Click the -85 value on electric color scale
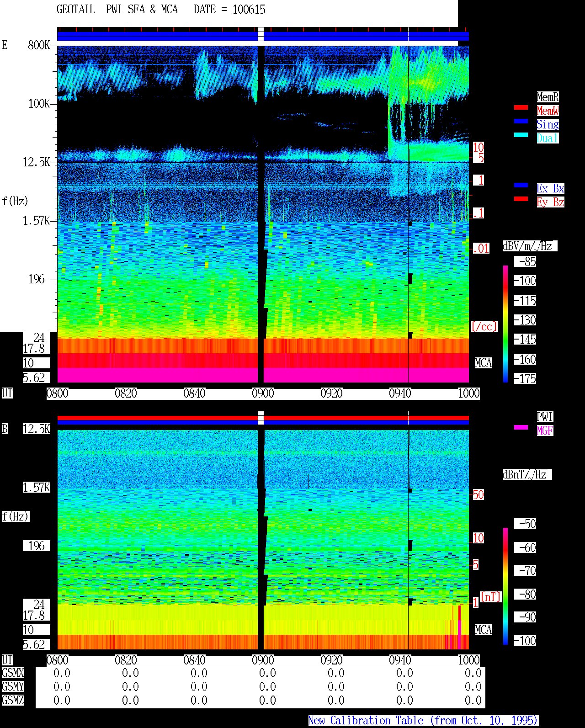585x728 pixels. click(526, 261)
